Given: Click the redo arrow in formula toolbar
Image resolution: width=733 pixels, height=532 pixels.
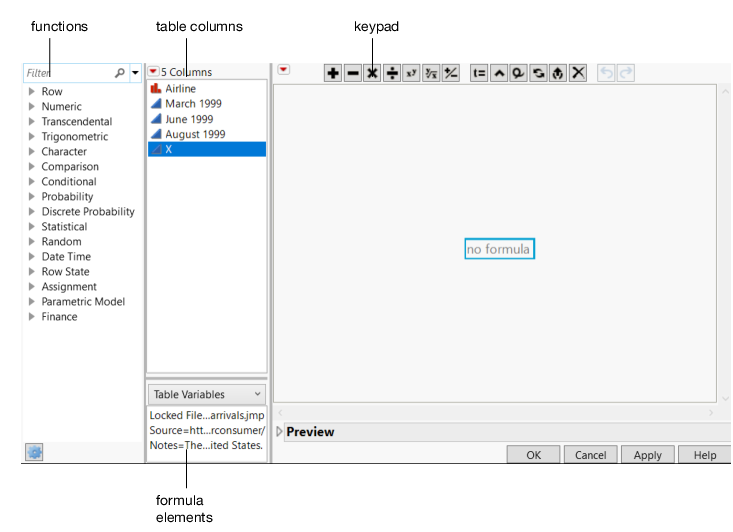Looking at the screenshot, I should pos(626,73).
